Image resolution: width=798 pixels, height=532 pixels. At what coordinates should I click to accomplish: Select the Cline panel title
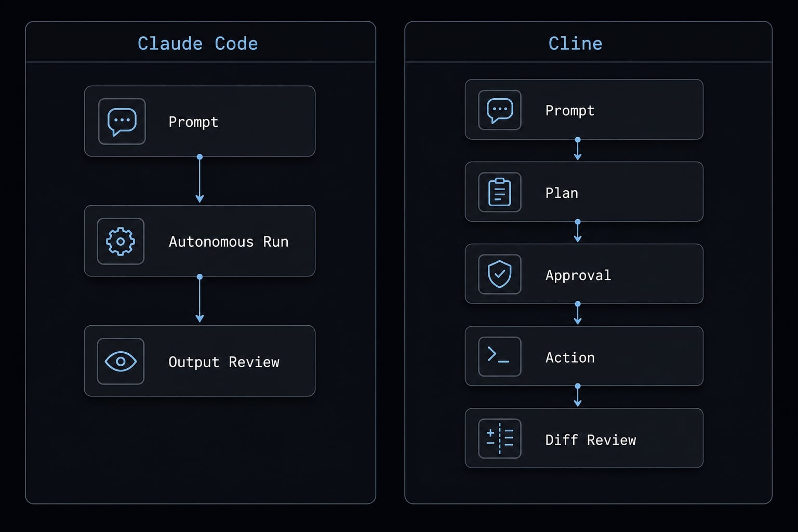pos(576,44)
